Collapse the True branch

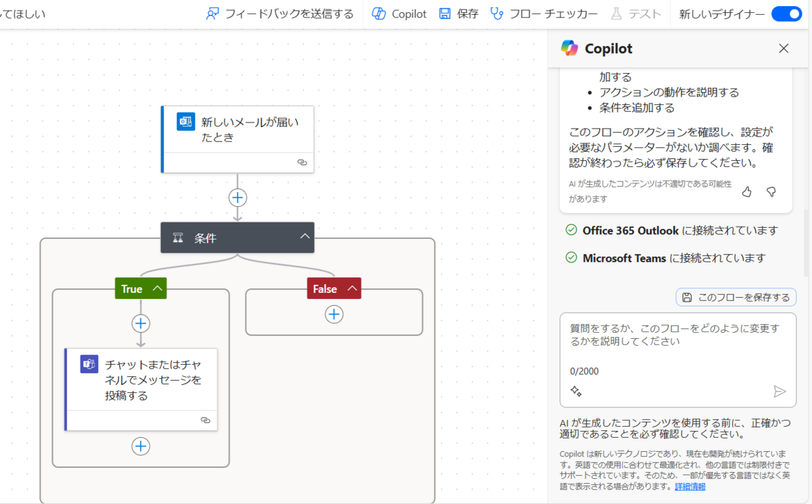158,288
